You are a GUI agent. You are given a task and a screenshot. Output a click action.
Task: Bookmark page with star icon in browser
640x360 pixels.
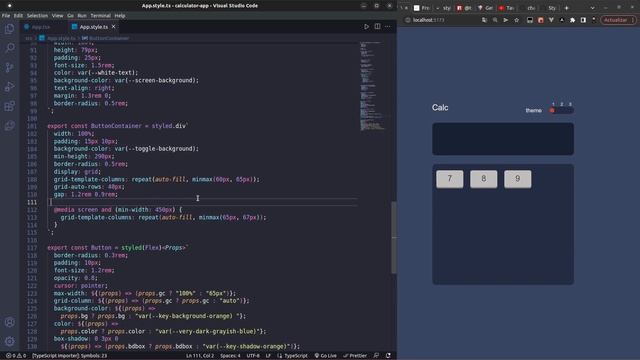(516, 20)
